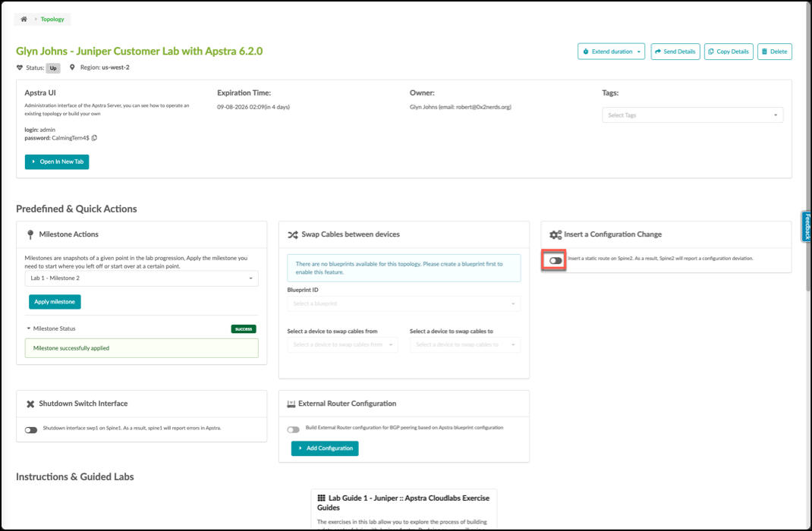The width and height of the screenshot is (812, 531).
Task: Open the Select Tags dropdown
Action: click(x=692, y=115)
